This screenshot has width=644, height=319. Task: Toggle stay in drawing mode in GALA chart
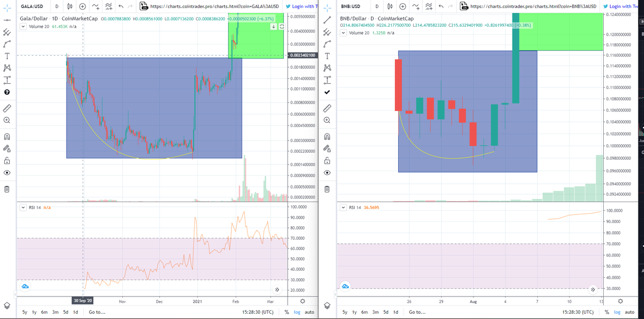pos(6,148)
